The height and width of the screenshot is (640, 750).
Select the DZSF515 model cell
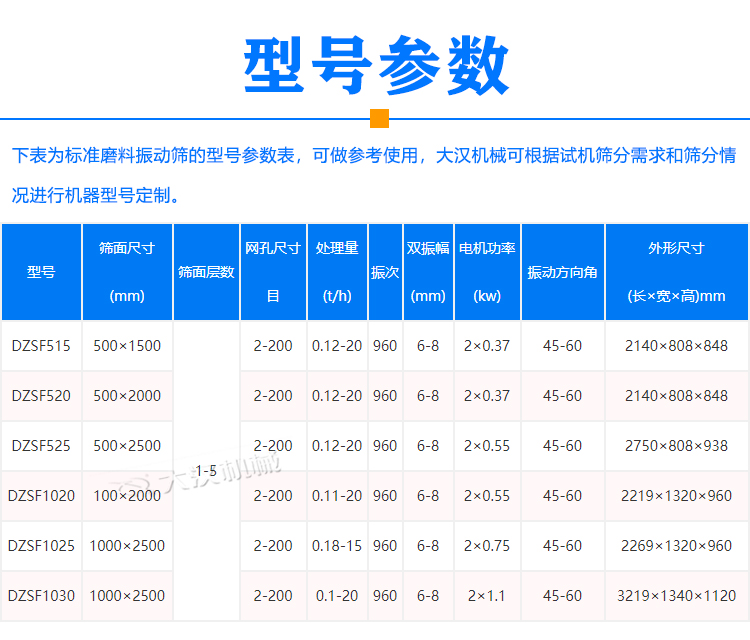coord(41,346)
